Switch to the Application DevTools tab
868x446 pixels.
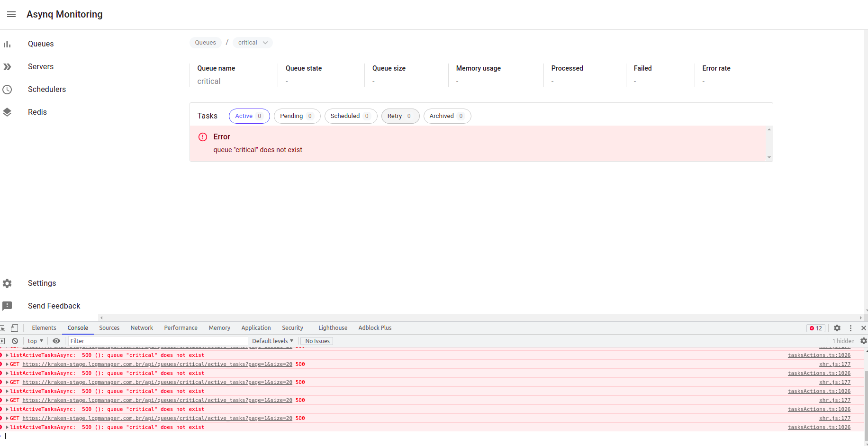(256, 328)
